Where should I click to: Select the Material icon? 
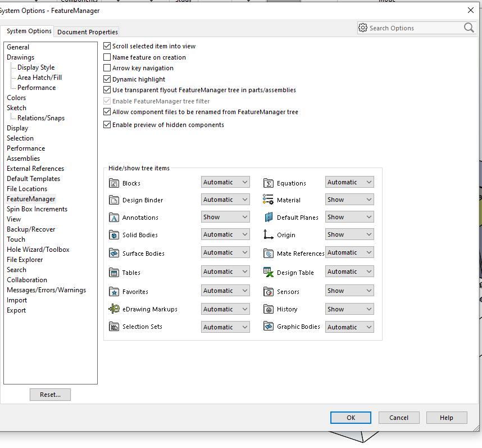click(x=269, y=200)
